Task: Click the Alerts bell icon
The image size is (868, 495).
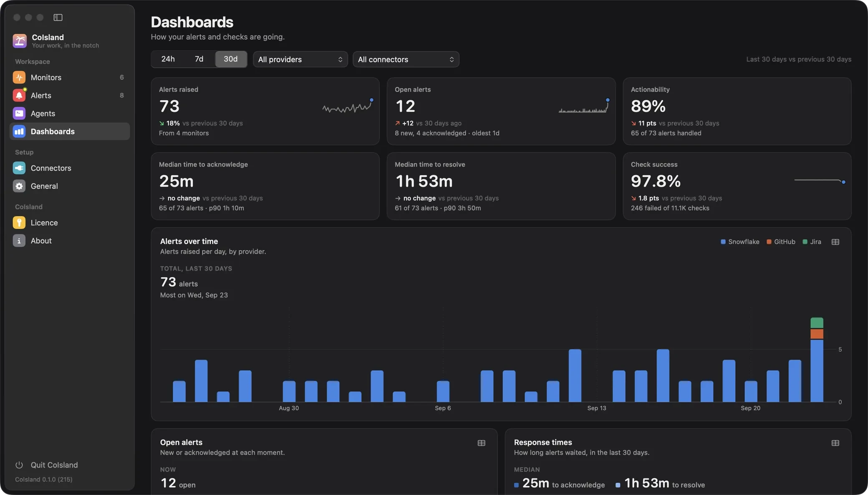Action: tap(19, 95)
